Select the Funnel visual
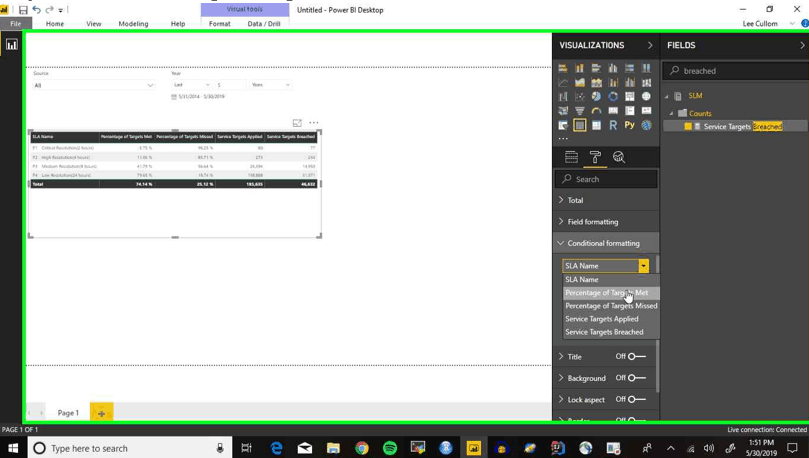809x458 pixels. tap(579, 111)
